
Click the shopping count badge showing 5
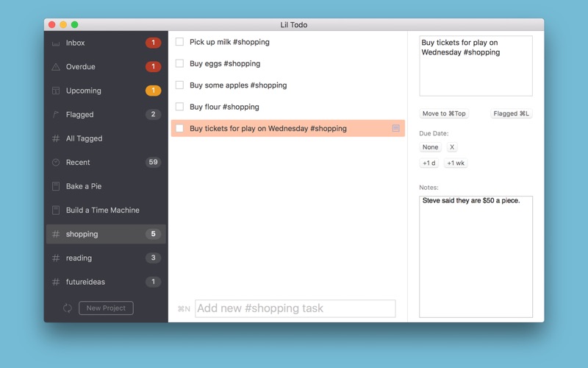pos(153,233)
